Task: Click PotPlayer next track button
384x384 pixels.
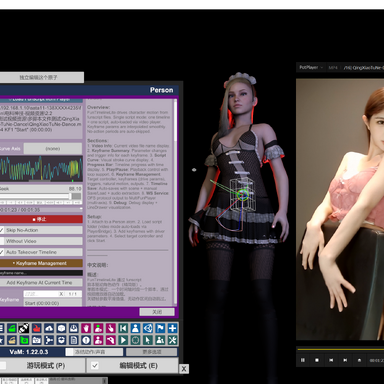Action: click(x=345, y=360)
